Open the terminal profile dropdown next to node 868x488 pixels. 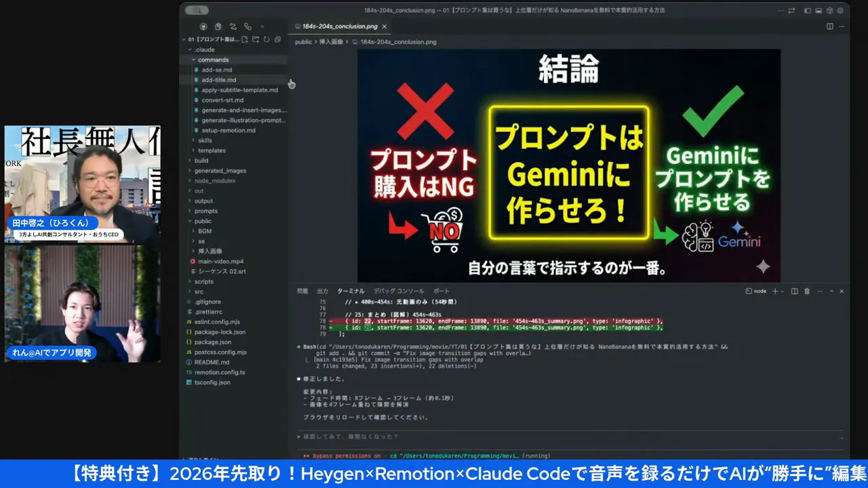(x=783, y=291)
